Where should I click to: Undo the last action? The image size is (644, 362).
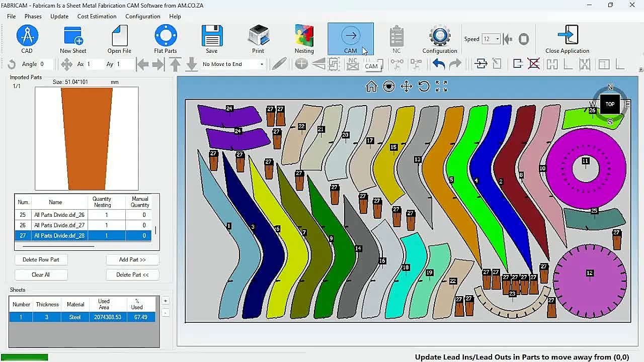[439, 64]
